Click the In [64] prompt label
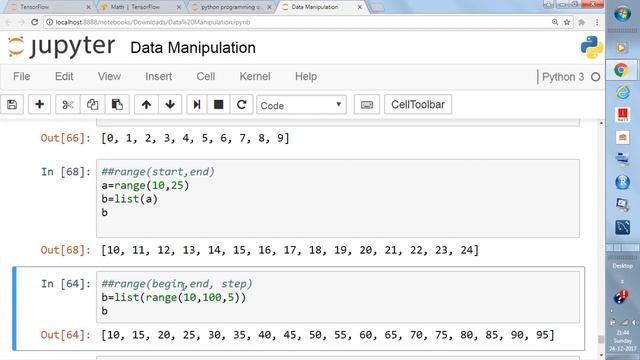The image size is (640, 360). 66,284
